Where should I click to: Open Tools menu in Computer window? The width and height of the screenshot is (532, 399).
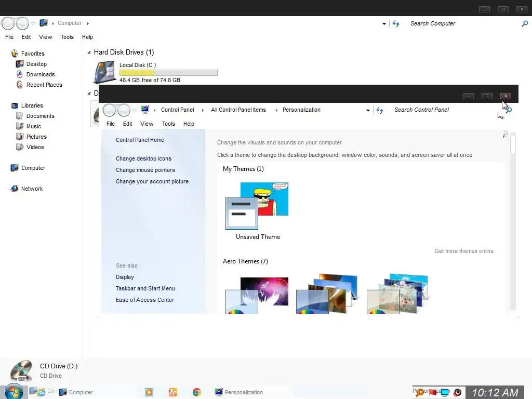67,37
